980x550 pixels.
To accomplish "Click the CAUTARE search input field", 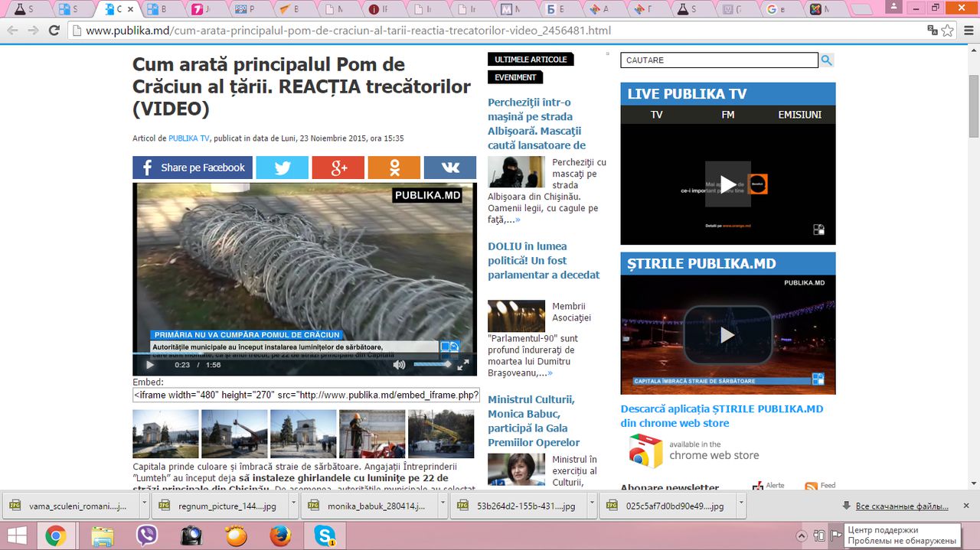I will tap(719, 60).
